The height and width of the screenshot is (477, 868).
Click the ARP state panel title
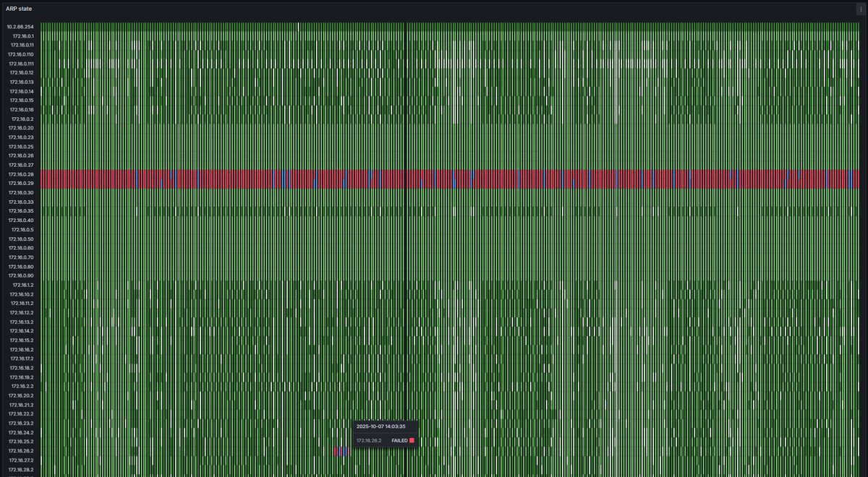click(19, 9)
